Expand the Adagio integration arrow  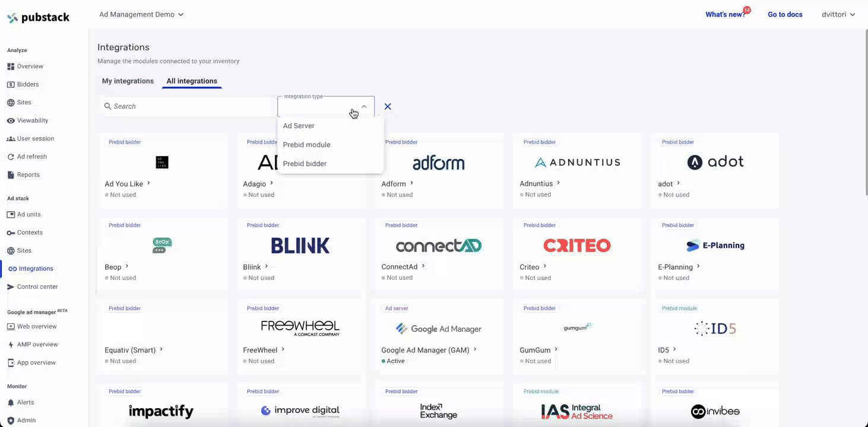(x=272, y=183)
